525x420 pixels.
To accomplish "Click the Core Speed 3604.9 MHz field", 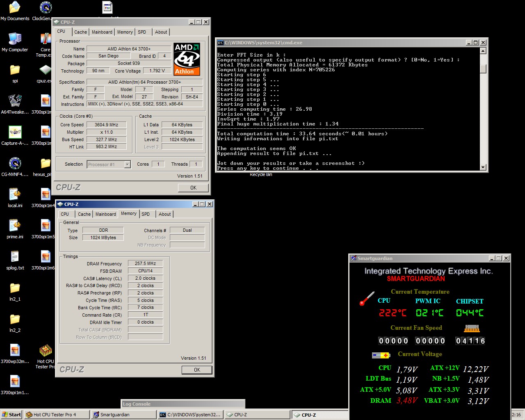I will pyautogui.click(x=106, y=125).
